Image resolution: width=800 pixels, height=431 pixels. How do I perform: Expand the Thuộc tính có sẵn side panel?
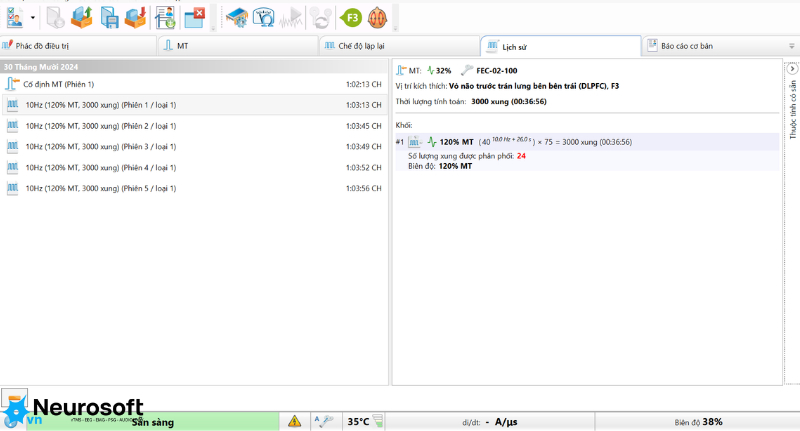coord(792,68)
